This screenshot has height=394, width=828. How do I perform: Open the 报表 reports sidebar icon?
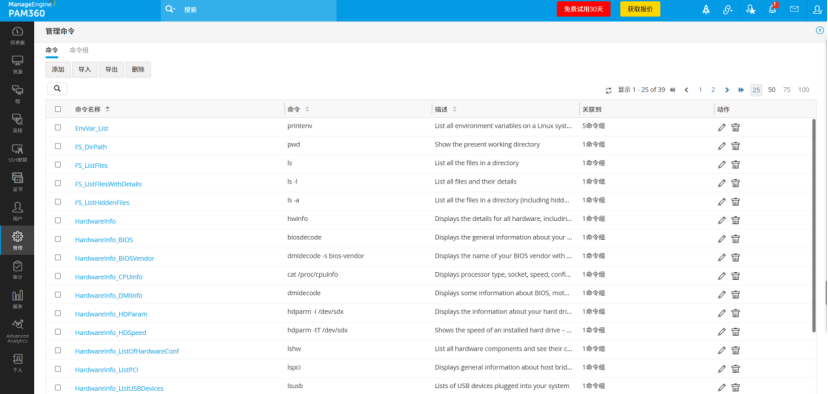tap(17, 299)
